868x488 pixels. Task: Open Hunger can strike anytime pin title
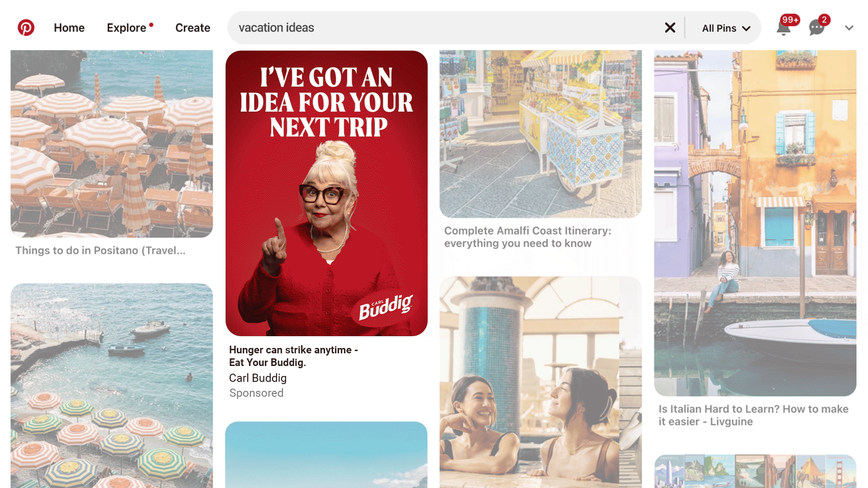point(293,356)
